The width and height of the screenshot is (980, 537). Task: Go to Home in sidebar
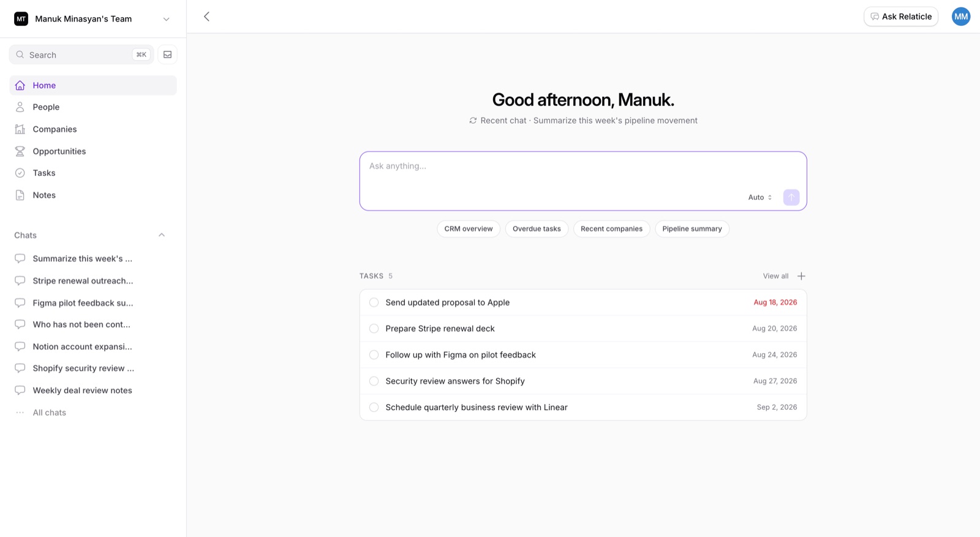[93, 85]
